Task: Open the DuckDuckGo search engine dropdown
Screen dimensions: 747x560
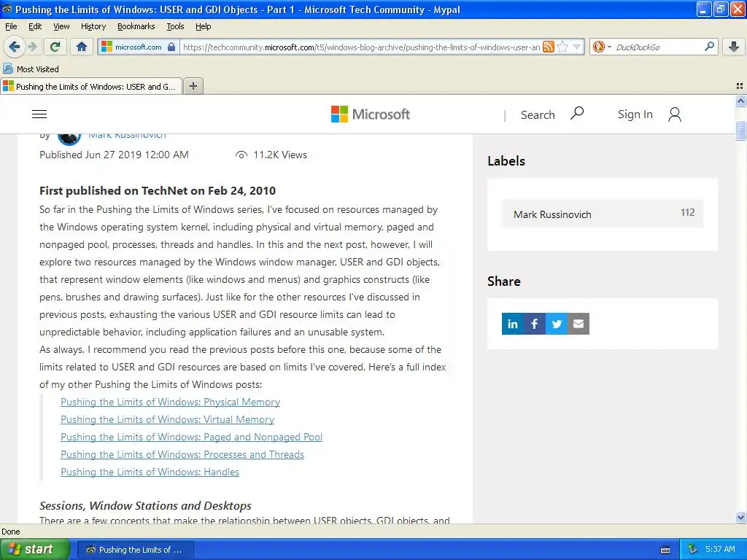Action: tap(602, 47)
